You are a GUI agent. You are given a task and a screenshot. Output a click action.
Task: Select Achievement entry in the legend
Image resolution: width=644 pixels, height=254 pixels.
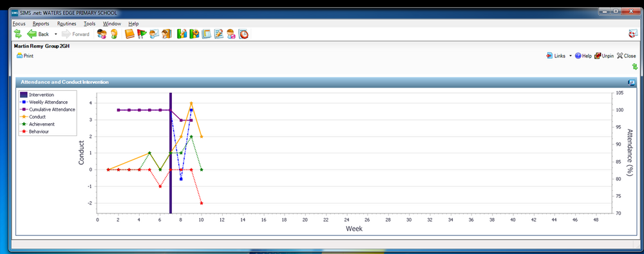coord(37,124)
